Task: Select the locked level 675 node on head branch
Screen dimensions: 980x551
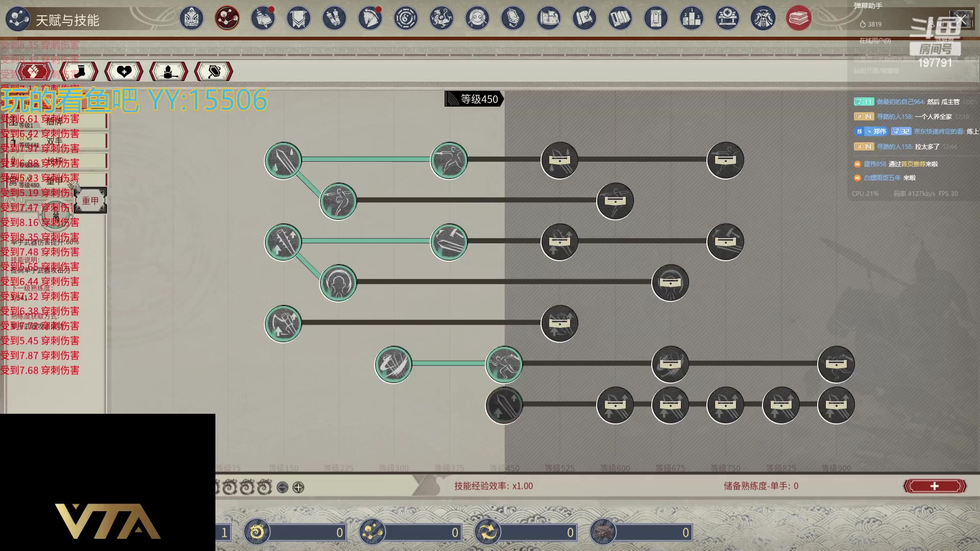Action: coord(670,283)
